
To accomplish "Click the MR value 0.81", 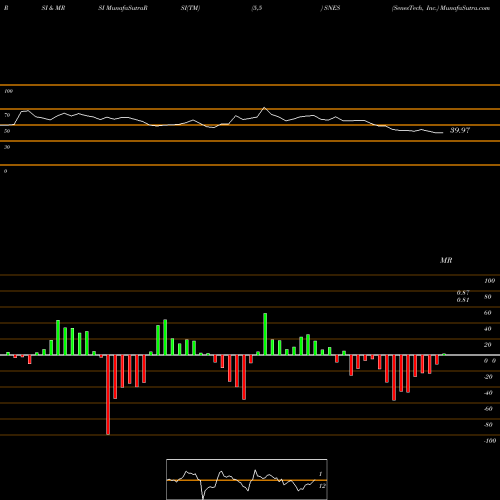I will [463, 300].
